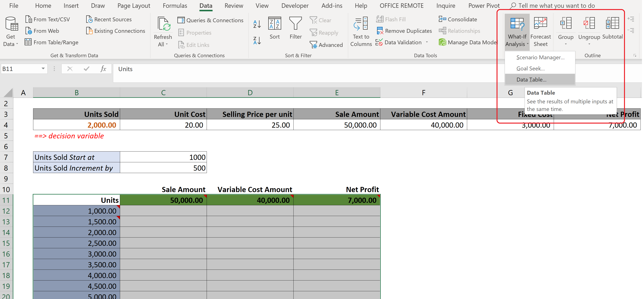This screenshot has height=299, width=644.
Task: Open the Inquire tab
Action: click(x=446, y=6)
